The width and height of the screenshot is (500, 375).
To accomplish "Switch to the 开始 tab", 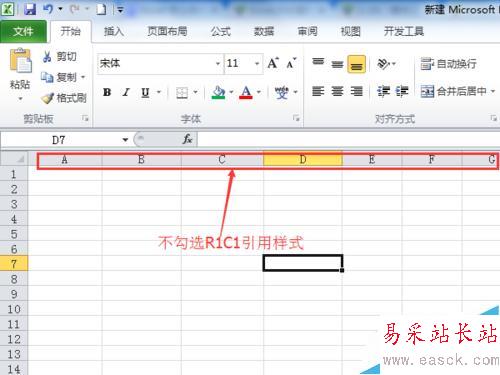I will pyautogui.click(x=71, y=31).
